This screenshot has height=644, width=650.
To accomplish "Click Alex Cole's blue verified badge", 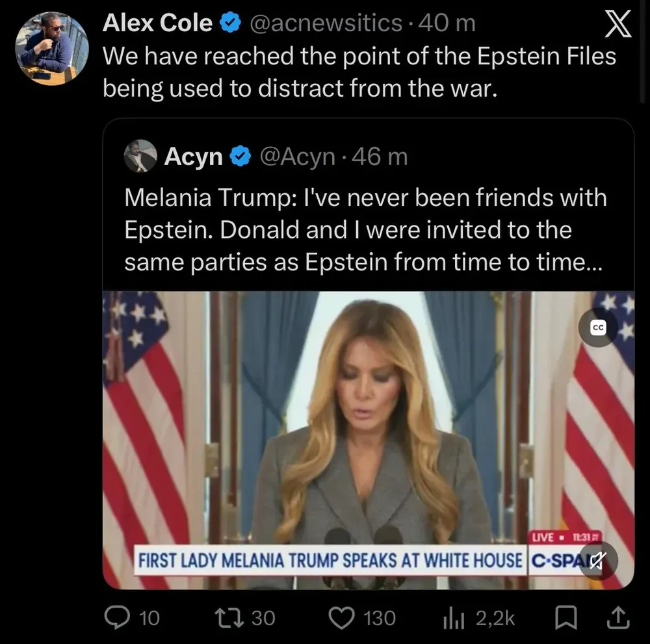I will (227, 25).
